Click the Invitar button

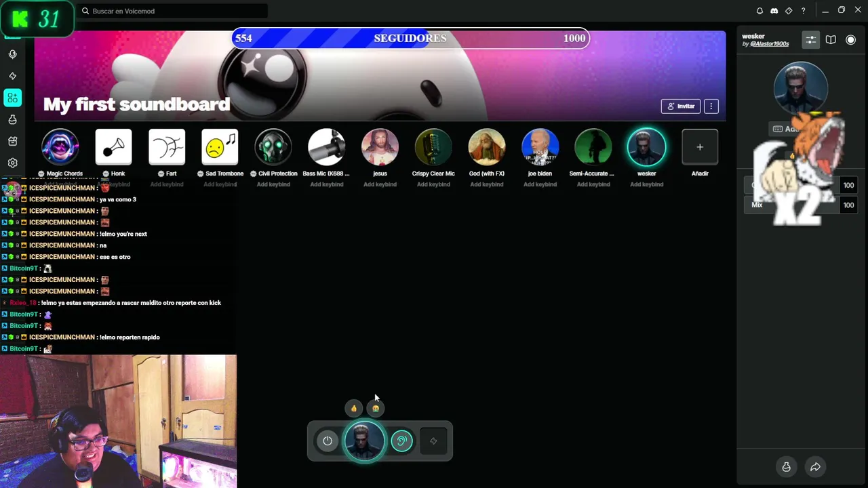click(x=680, y=106)
